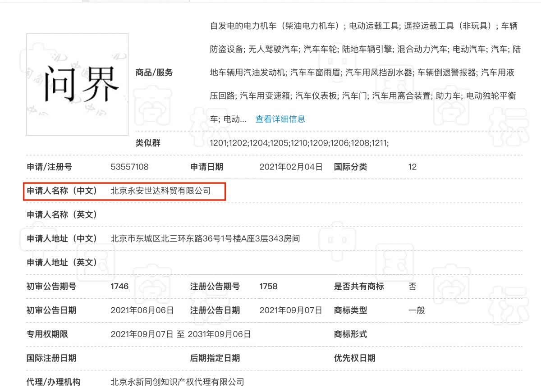Click registration announcement issue number 1758
This screenshot has width=541, height=392.
(268, 286)
